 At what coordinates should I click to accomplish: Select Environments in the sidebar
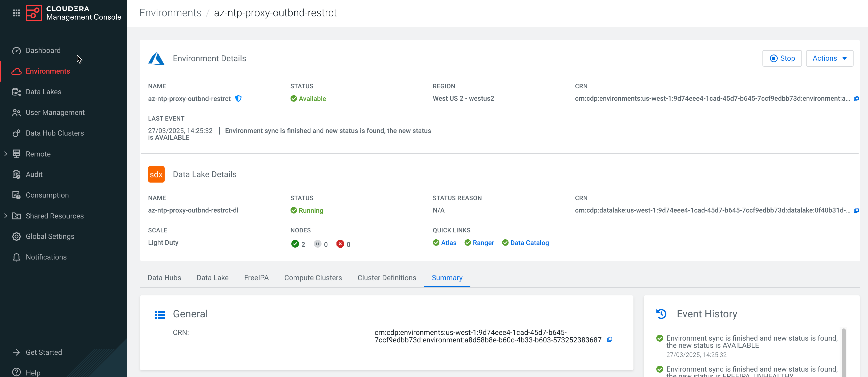click(48, 71)
